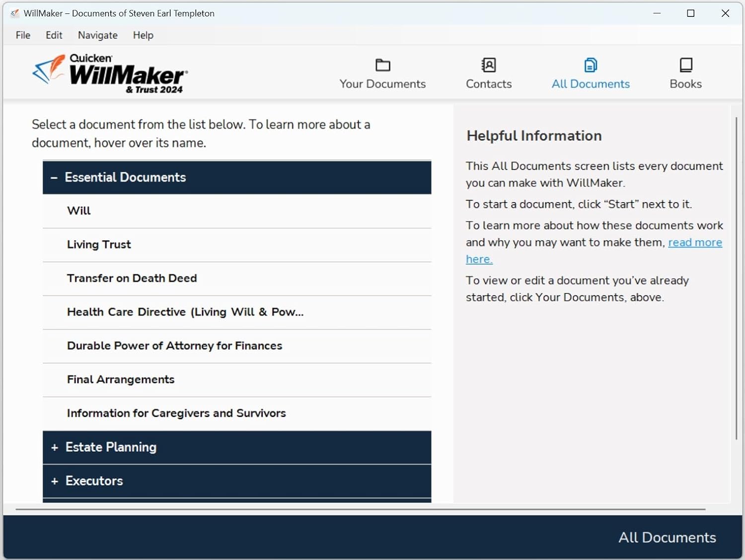Click the Your Documents folder icon
Screen dimensions: 745x560
[x=382, y=65]
